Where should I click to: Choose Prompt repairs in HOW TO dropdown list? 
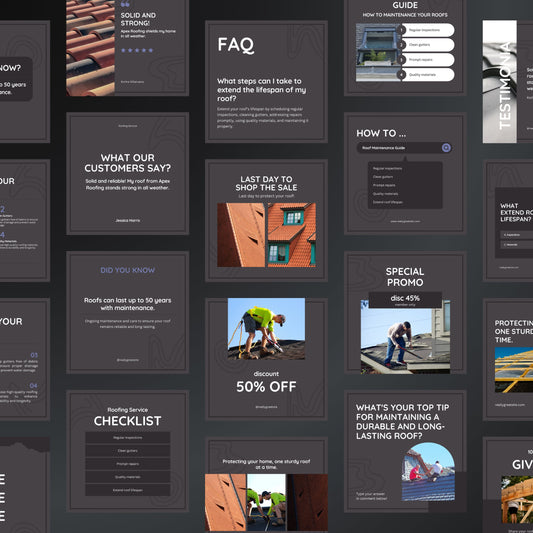click(x=384, y=185)
